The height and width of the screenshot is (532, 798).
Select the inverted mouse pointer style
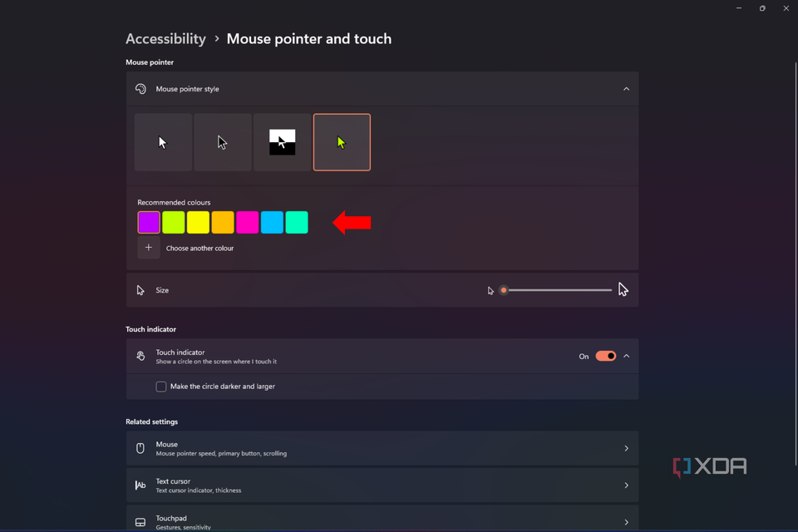[x=283, y=141]
